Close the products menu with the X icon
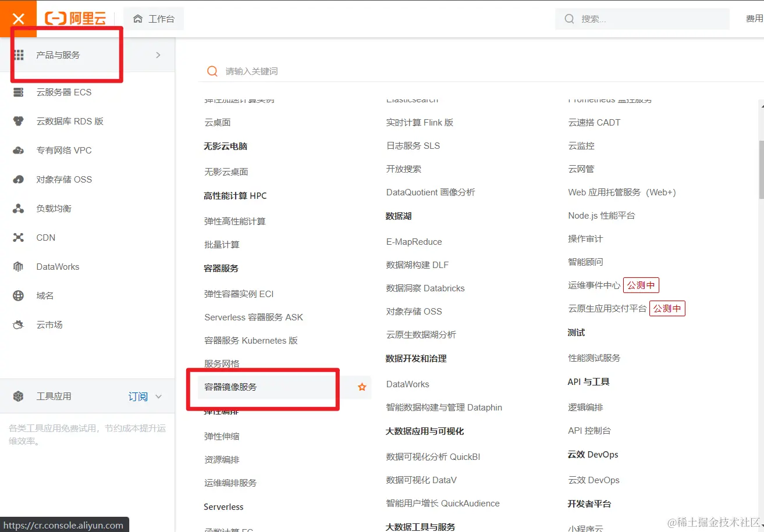 (x=18, y=19)
